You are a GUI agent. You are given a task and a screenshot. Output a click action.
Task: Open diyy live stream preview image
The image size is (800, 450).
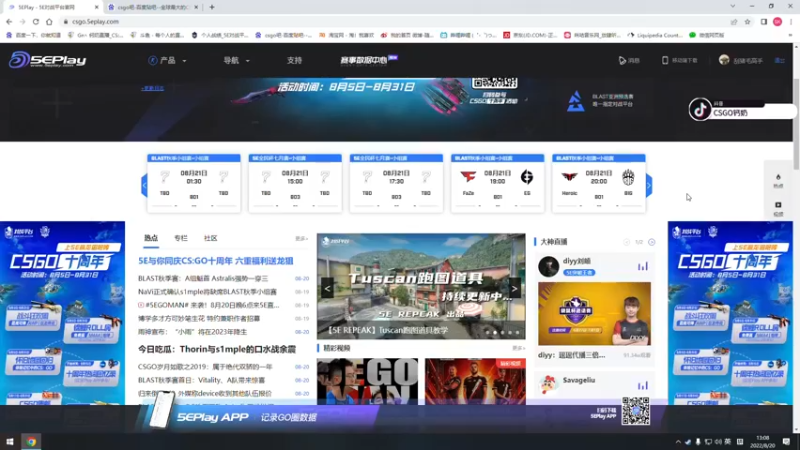tap(594, 314)
